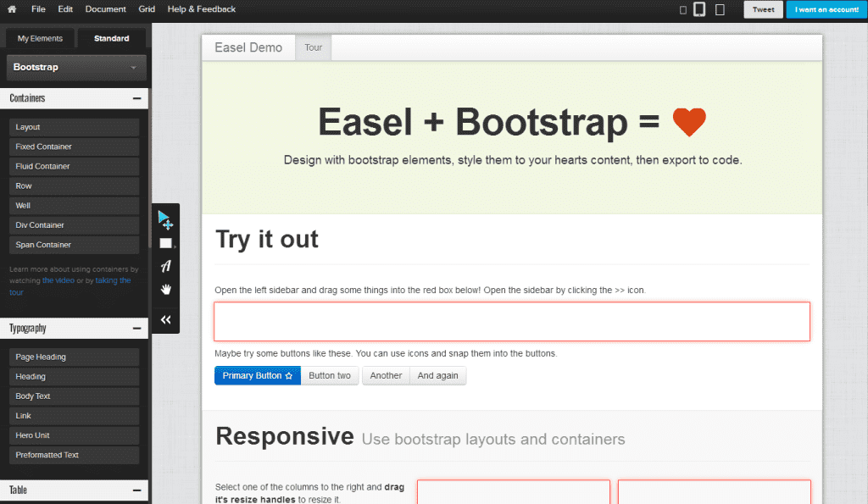
Task: Select the Span Container element
Action: point(74,245)
